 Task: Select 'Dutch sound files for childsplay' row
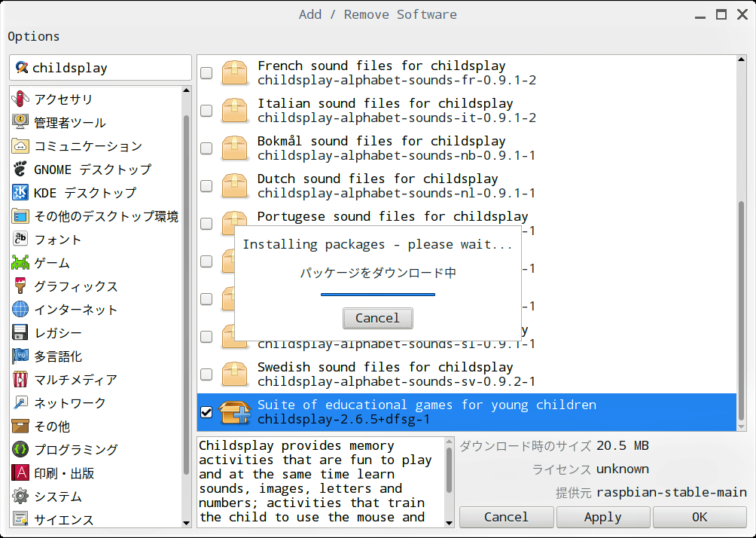click(x=467, y=186)
